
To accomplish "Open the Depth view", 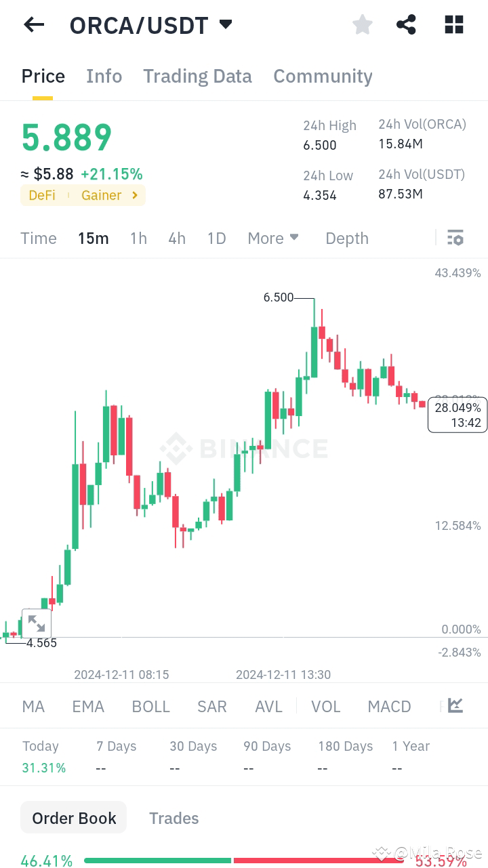I will tap(346, 238).
